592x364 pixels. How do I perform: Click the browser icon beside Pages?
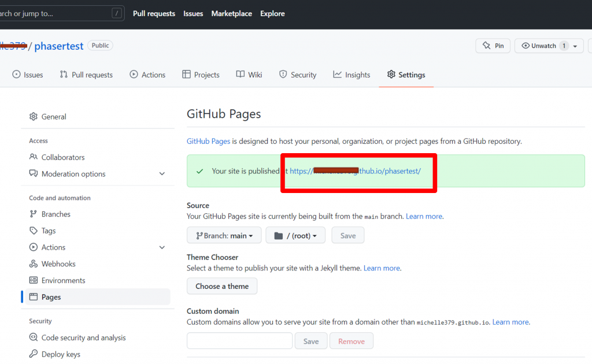[x=34, y=297]
